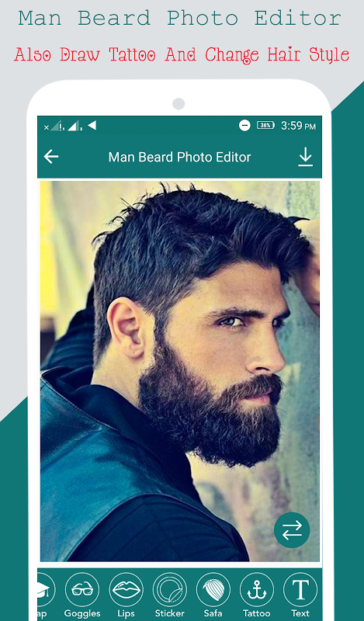Tap the bearded man photo canvas

point(180,371)
